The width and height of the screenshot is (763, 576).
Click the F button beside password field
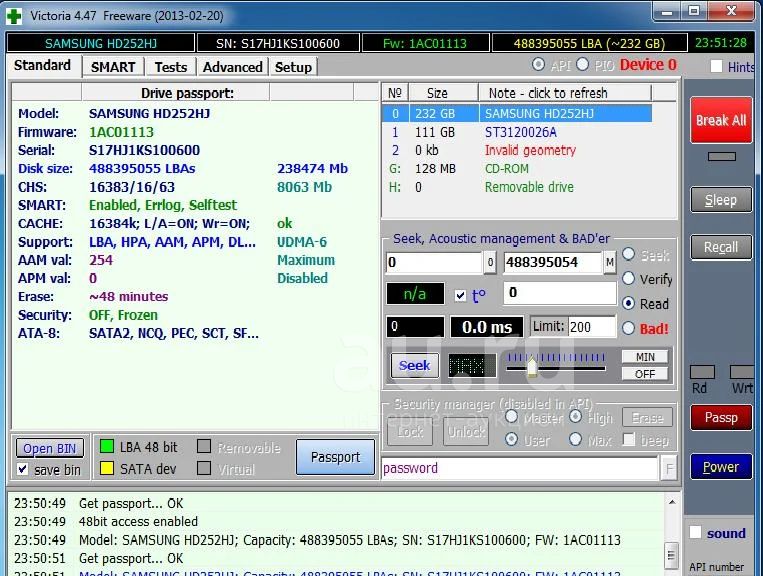pos(669,469)
